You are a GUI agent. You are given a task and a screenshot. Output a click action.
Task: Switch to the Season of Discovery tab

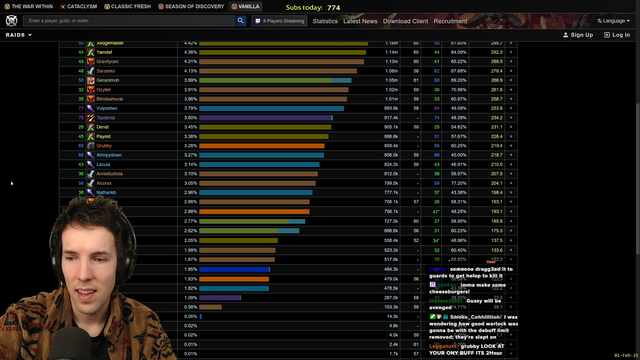point(191,7)
